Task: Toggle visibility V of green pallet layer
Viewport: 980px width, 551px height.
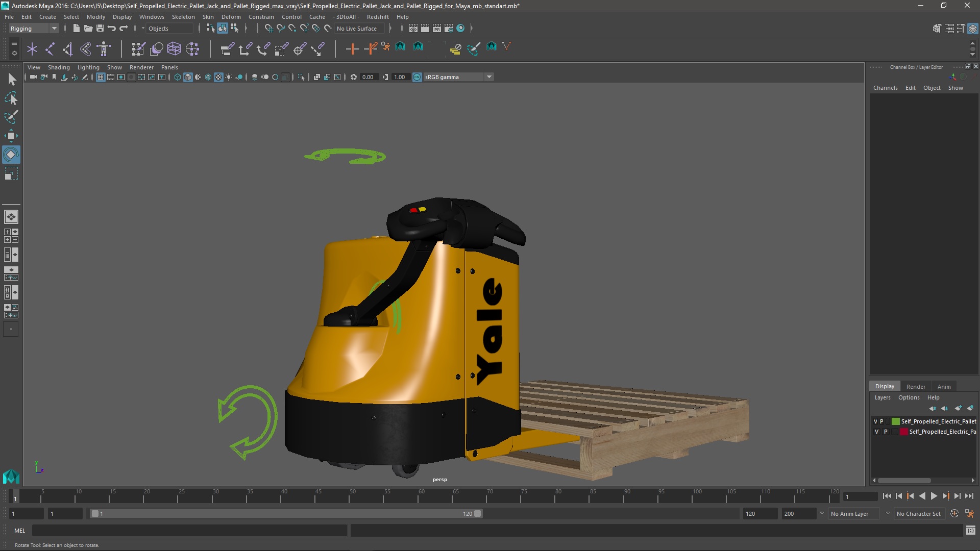Action: tap(875, 421)
